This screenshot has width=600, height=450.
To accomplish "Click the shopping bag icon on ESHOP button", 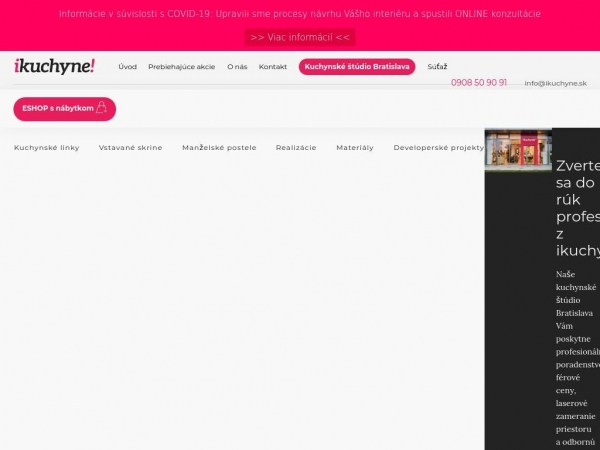I will (x=101, y=108).
